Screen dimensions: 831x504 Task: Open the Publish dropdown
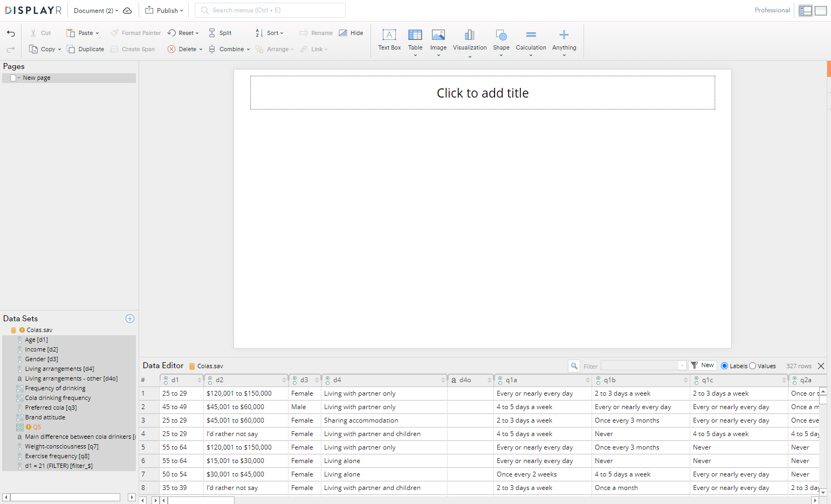click(164, 10)
